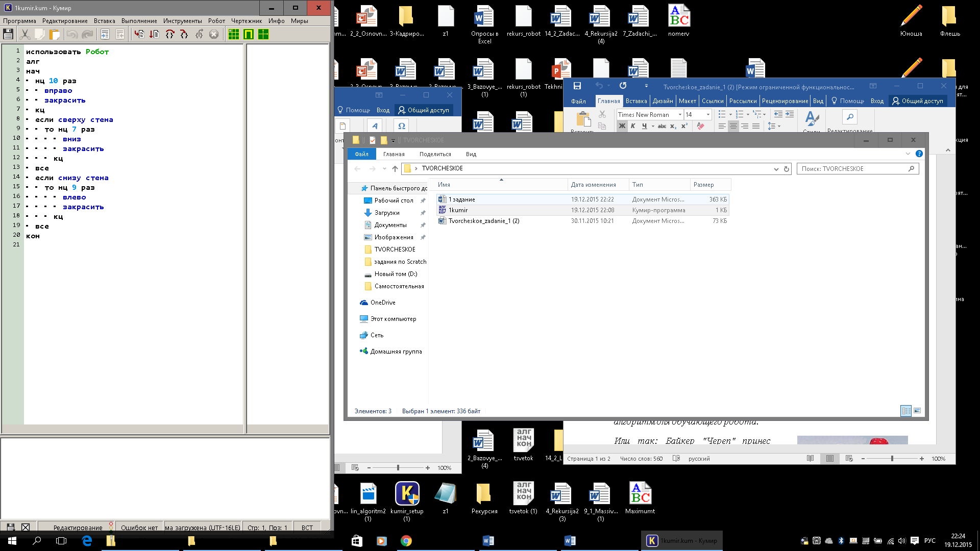Click the scissors cut icon in Kumir

[x=24, y=34]
